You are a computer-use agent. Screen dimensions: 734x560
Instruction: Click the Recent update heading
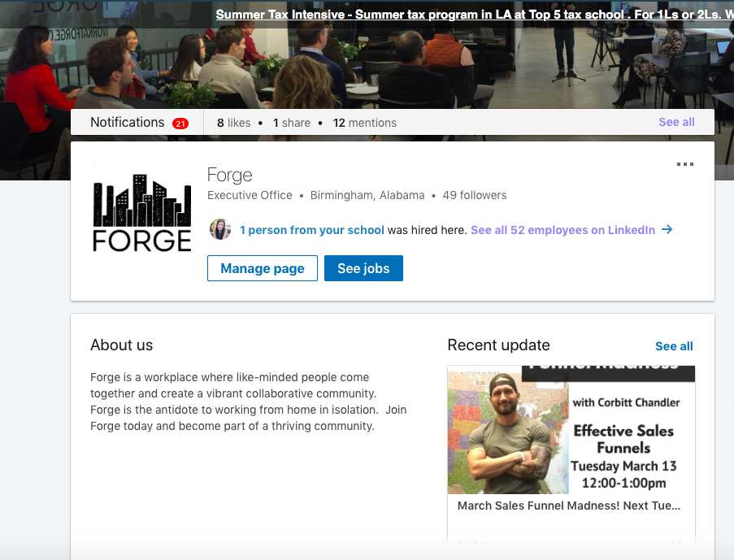pyautogui.click(x=498, y=345)
